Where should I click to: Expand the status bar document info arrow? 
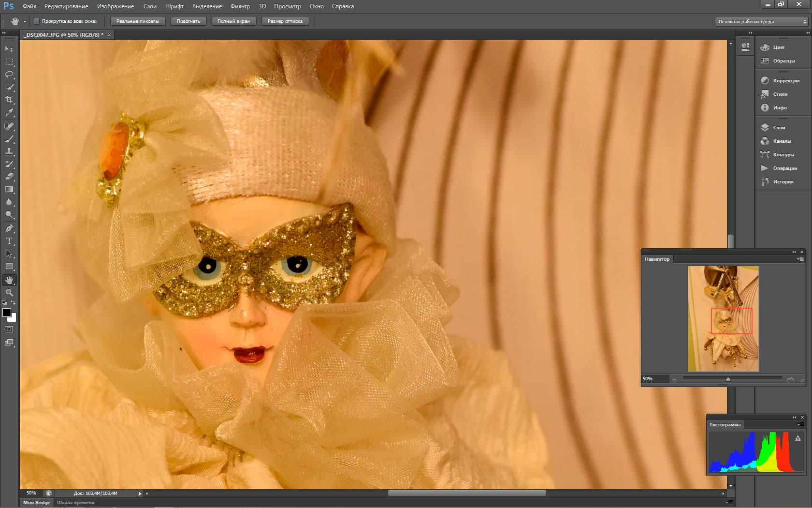pos(140,493)
